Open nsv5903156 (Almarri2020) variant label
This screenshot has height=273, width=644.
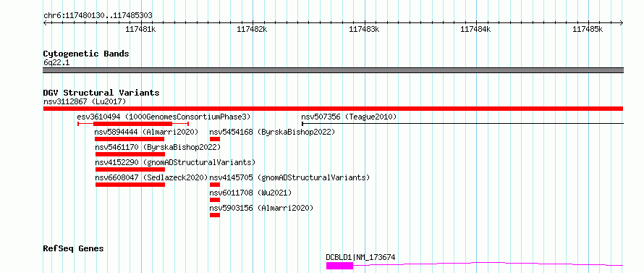[x=261, y=208]
